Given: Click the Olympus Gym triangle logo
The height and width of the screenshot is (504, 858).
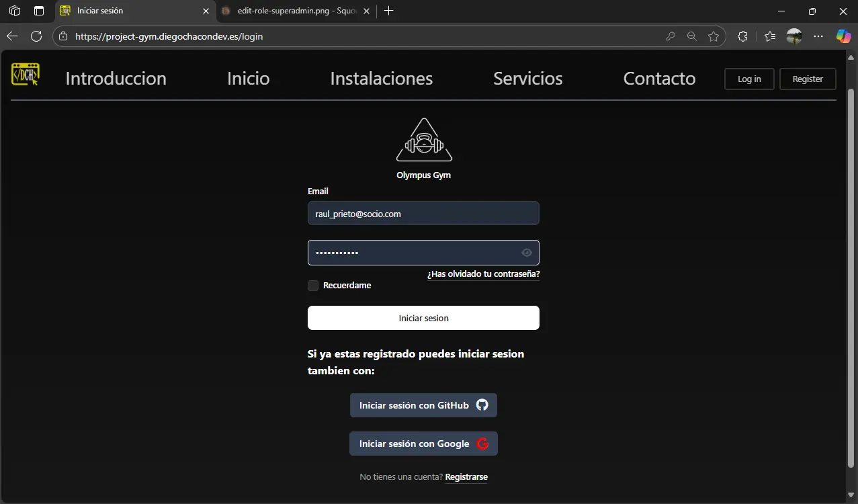Looking at the screenshot, I should 423,140.
